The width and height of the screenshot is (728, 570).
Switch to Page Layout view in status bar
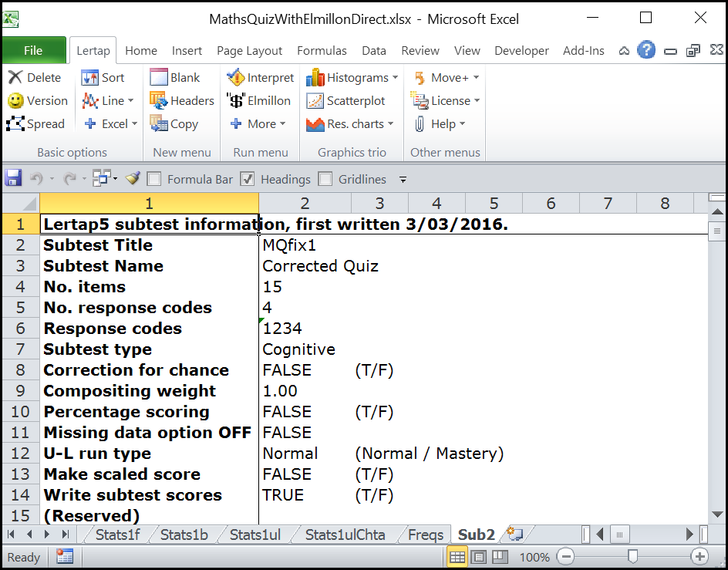(478, 557)
